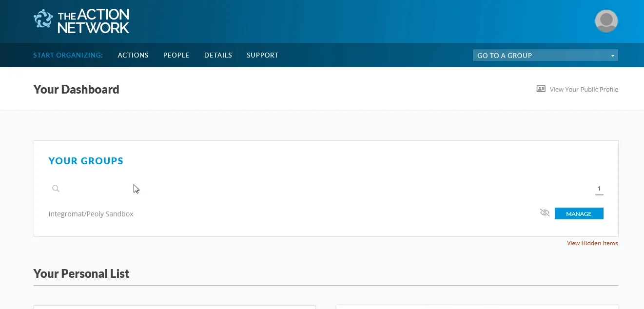Screen dimensions: 644x309
Task: Expand the Go To A Group dropdown
Action: (545, 55)
